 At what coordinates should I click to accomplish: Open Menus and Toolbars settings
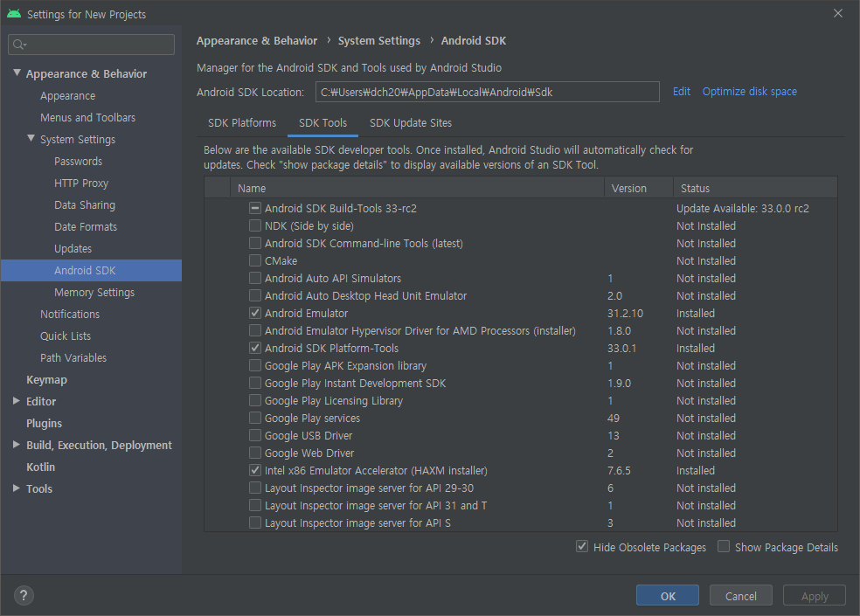pyautogui.click(x=87, y=117)
